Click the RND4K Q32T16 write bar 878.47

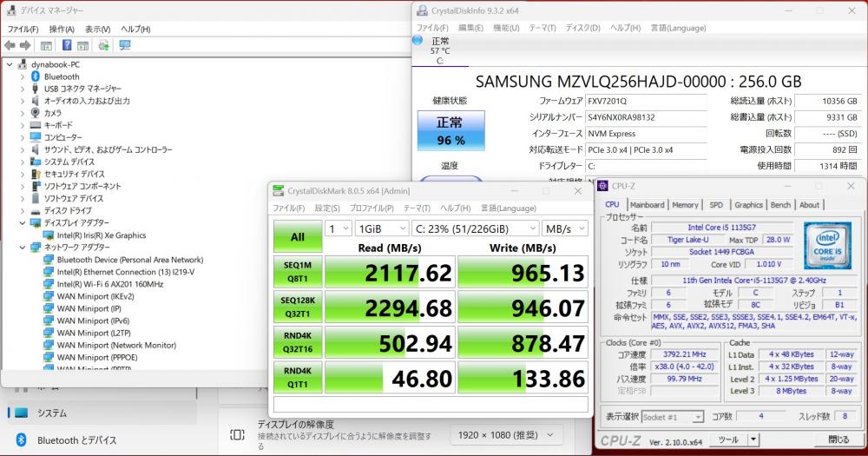(x=523, y=342)
